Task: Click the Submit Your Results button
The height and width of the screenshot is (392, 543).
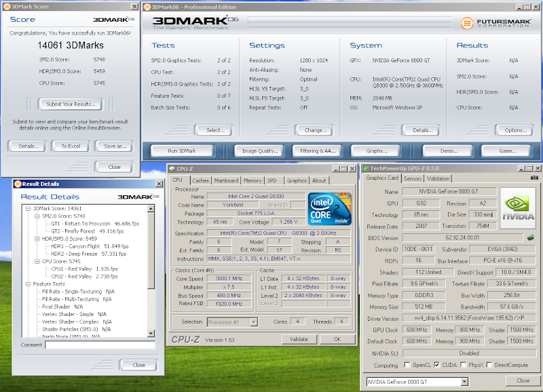Action: (69, 104)
